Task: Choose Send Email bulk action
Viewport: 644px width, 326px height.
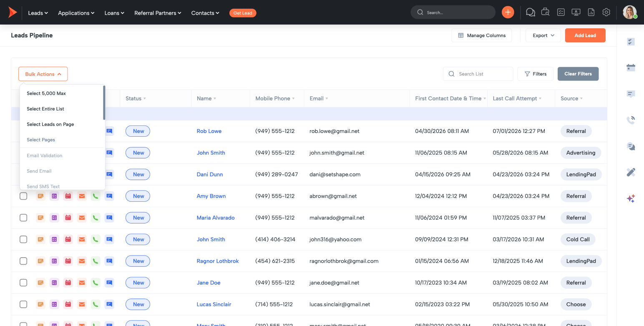Action: [39, 171]
